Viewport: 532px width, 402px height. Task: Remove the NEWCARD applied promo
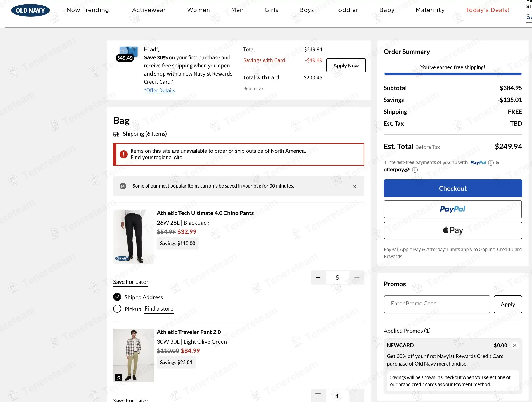point(514,345)
